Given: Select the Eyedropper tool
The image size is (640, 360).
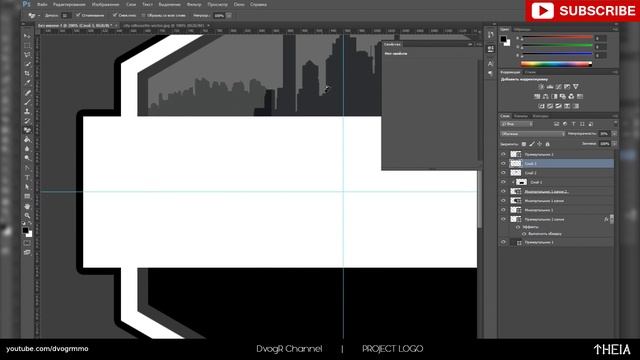Looking at the screenshot, I should 27,83.
